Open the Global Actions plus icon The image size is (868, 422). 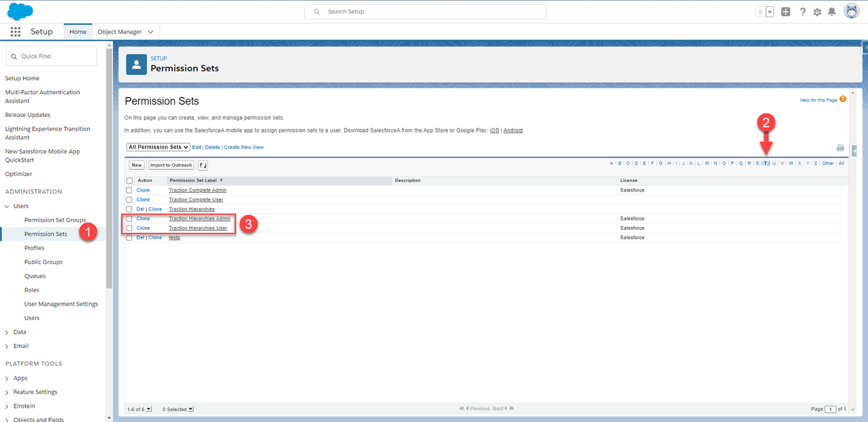[x=786, y=12]
